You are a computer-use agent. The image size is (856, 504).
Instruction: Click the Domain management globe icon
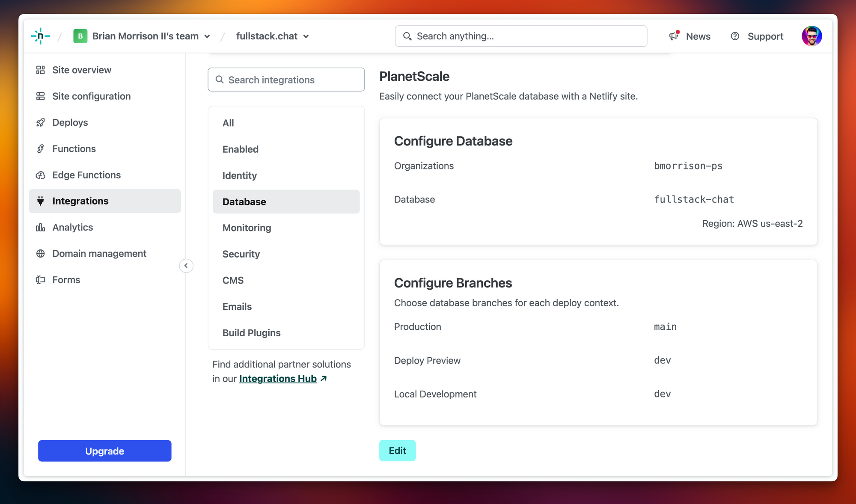tap(41, 253)
